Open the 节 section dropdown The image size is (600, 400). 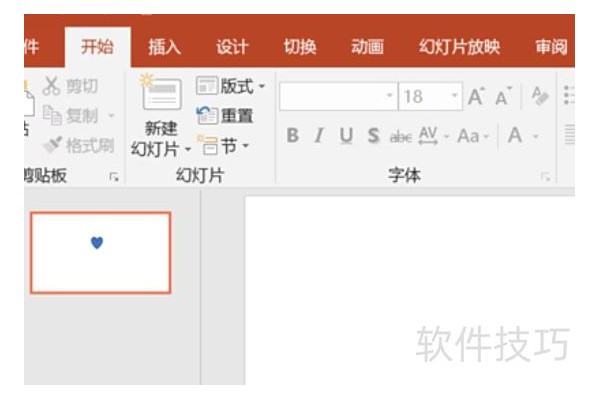tap(223, 145)
